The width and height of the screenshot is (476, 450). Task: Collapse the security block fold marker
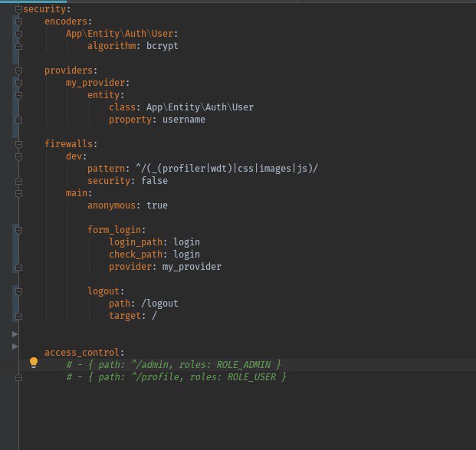(18, 9)
